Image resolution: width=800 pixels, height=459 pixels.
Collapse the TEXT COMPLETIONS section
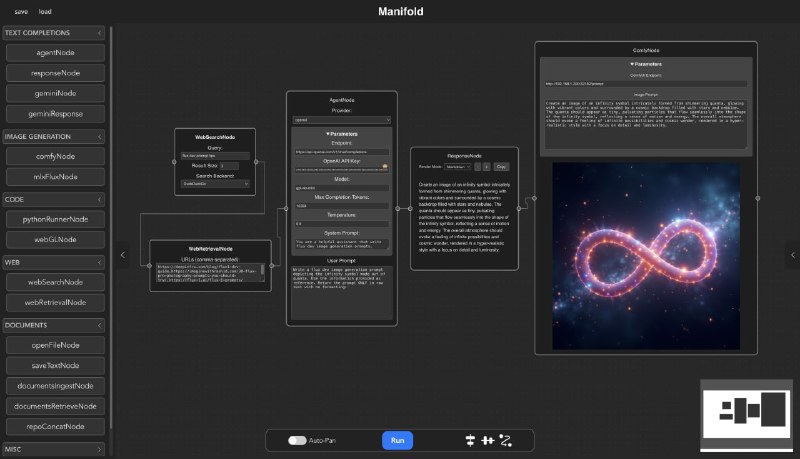(99, 33)
